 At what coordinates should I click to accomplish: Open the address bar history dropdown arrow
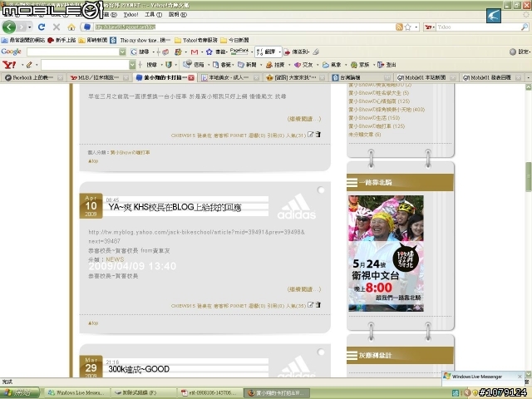416,27
